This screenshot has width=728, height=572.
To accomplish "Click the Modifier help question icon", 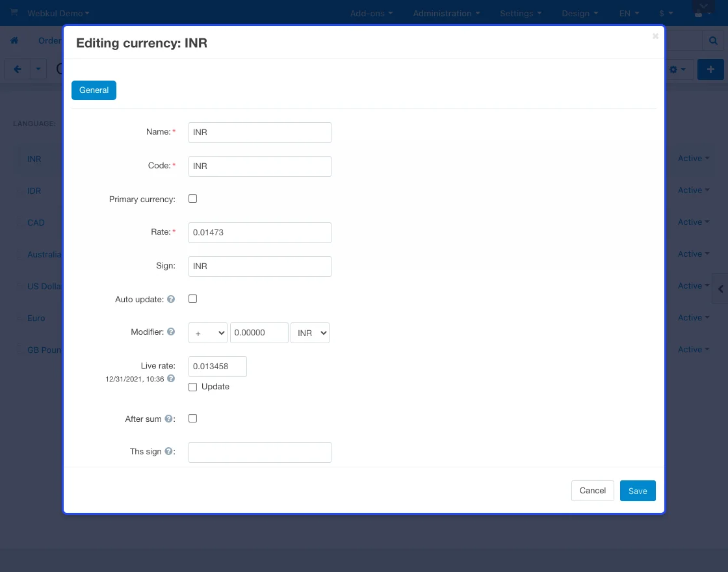I will 171,332.
